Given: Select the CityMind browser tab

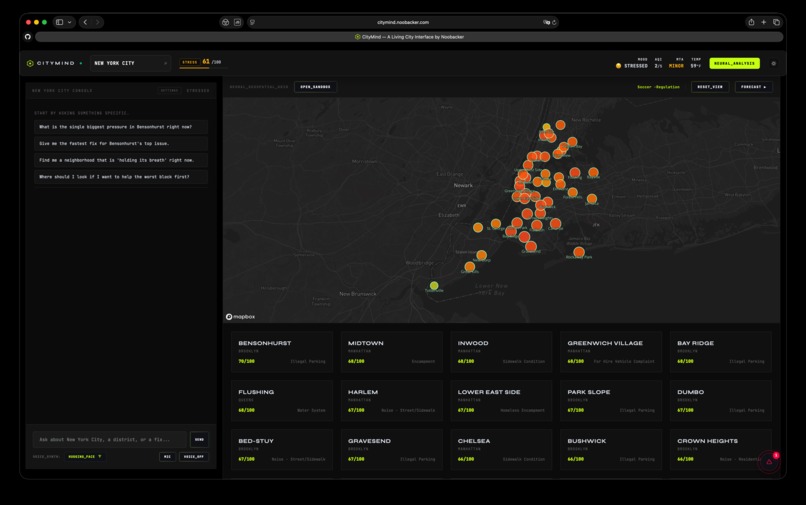Looking at the screenshot, I should coord(409,37).
